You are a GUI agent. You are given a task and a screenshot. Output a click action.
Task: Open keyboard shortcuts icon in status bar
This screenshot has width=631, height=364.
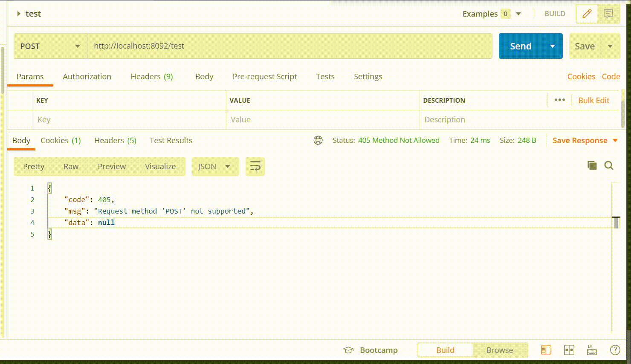tap(592, 350)
